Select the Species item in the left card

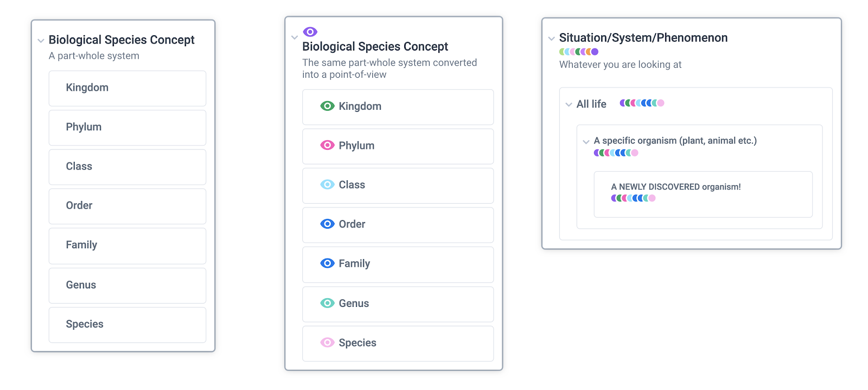pyautogui.click(x=127, y=324)
